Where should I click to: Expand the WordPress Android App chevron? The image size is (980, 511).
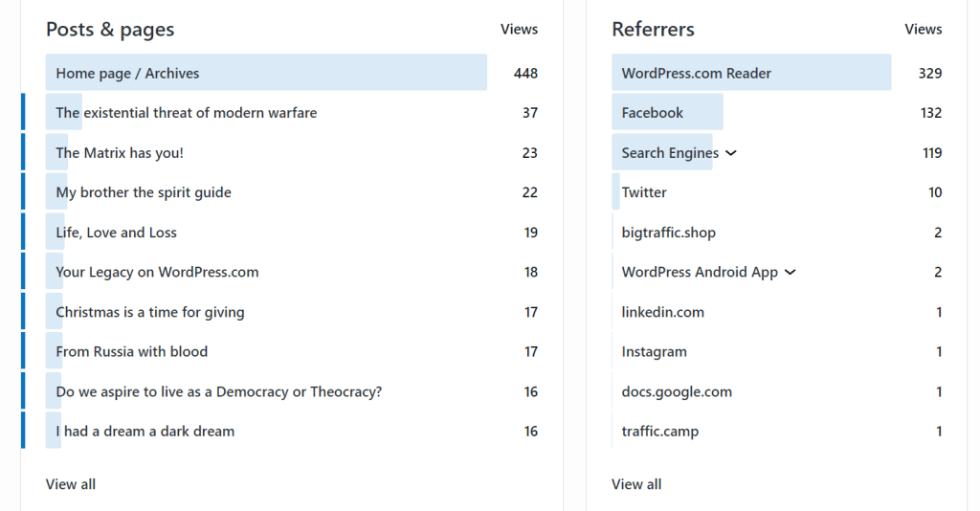[x=791, y=273]
